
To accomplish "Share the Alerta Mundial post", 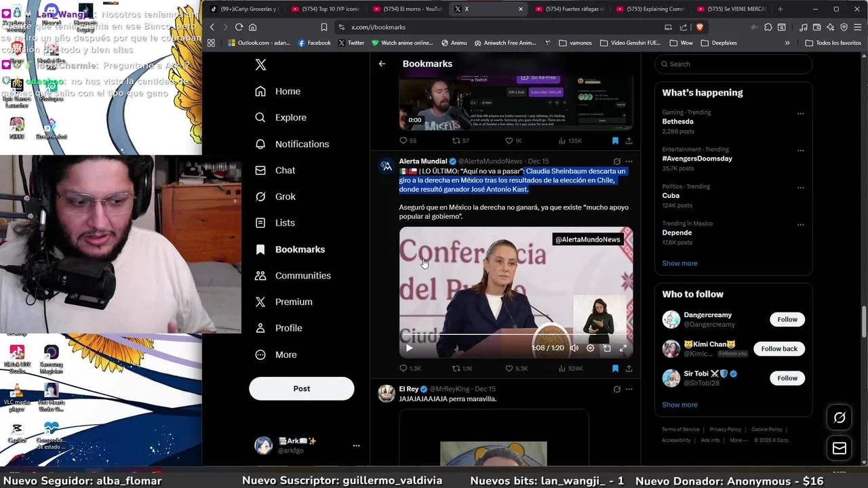I will coord(629,368).
